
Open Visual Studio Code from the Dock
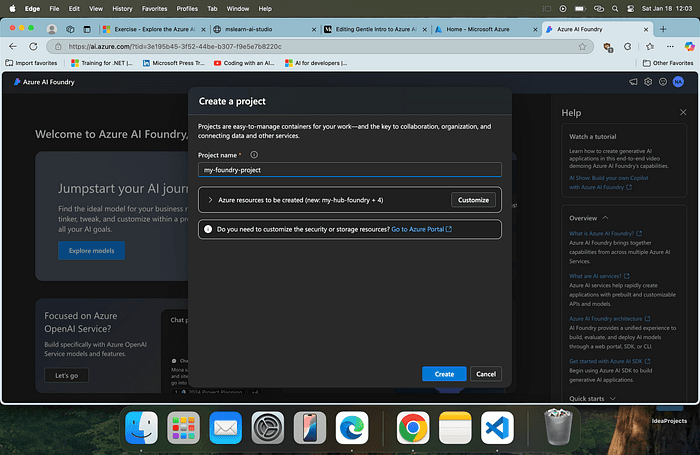(x=497, y=427)
